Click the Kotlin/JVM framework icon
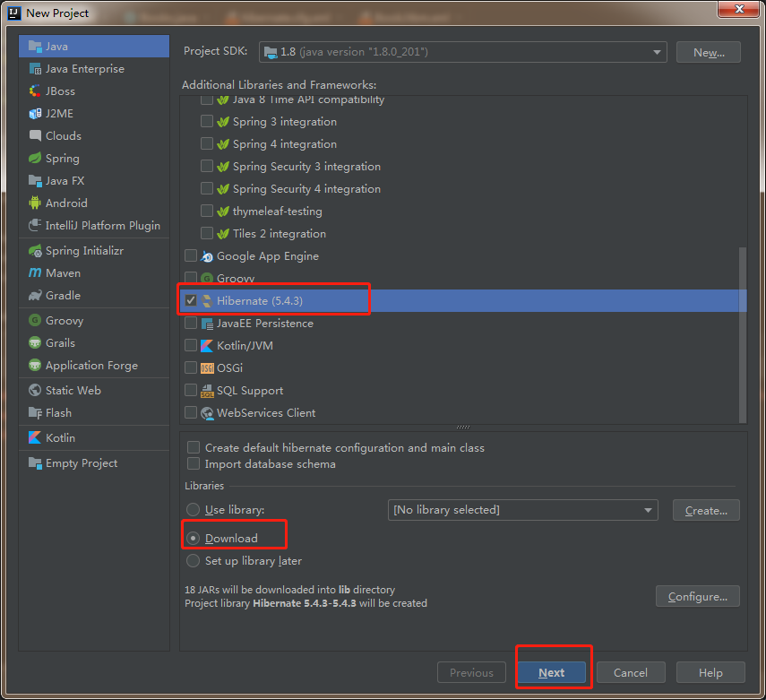 point(207,346)
